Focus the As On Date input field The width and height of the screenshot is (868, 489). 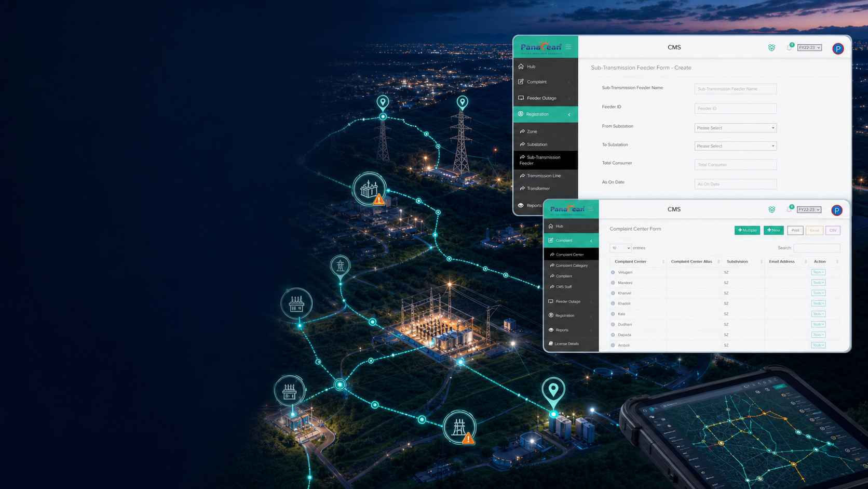(736, 184)
